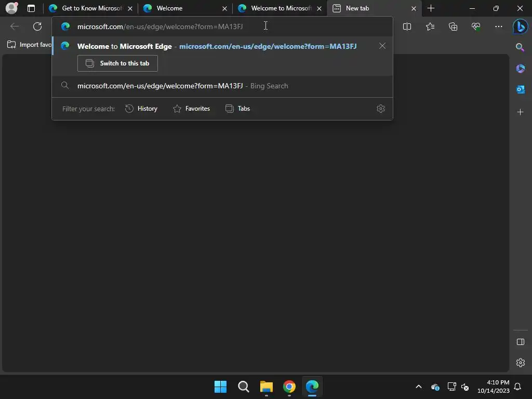This screenshot has height=399, width=532.
Task: Click the address bar URL field
Action: (x=222, y=26)
